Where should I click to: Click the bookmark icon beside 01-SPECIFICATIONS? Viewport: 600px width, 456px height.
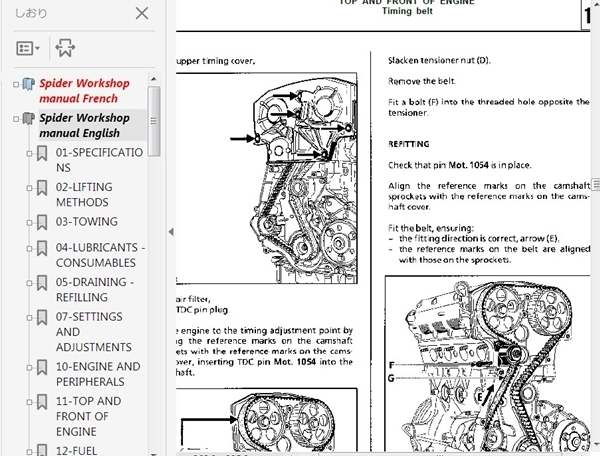click(x=42, y=153)
